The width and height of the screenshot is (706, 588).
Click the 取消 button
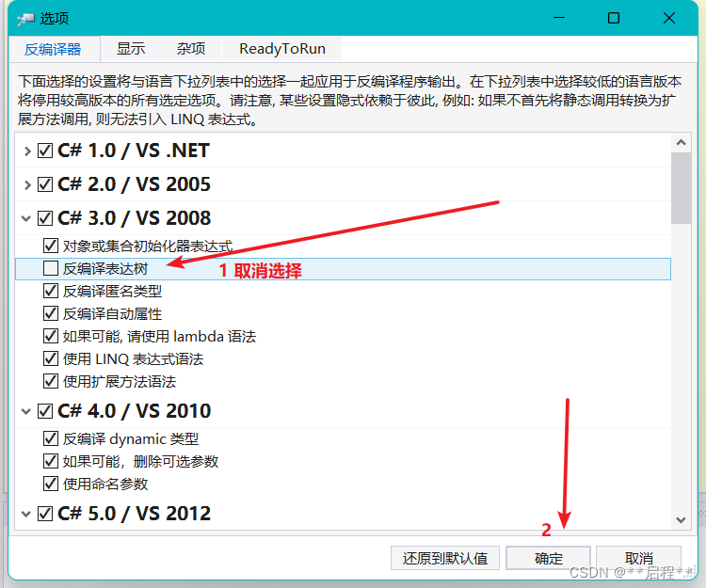coord(638,558)
